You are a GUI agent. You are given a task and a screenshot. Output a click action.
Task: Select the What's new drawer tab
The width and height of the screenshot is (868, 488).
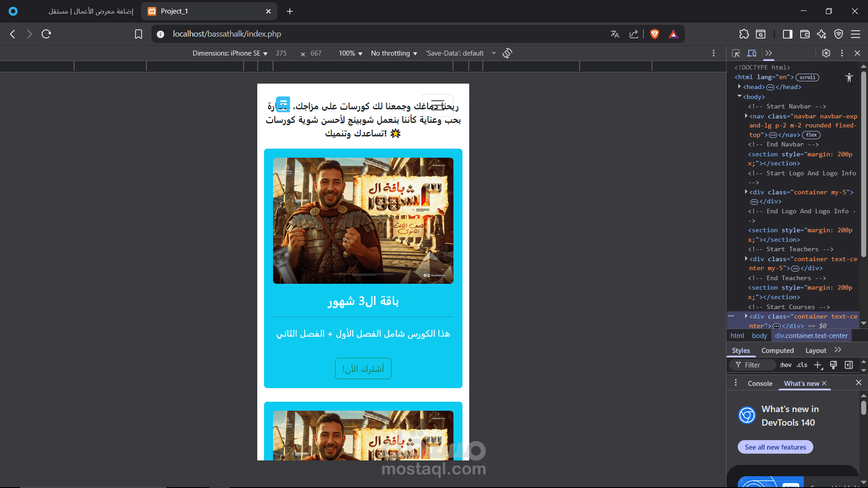point(802,383)
